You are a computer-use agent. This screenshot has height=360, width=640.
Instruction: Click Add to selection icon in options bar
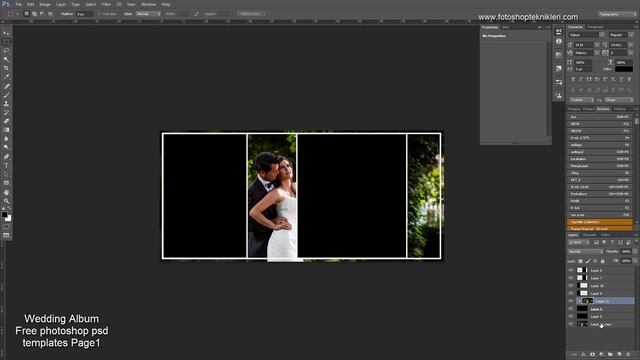point(34,14)
